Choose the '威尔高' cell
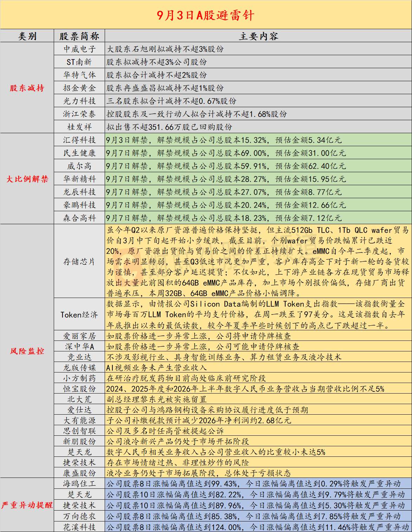The image size is (412, 532). 79,166
